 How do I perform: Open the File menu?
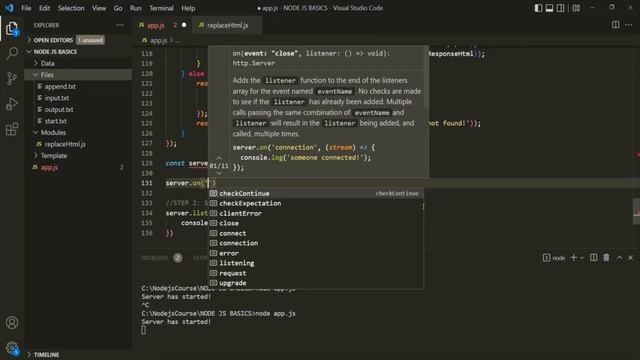click(x=26, y=8)
